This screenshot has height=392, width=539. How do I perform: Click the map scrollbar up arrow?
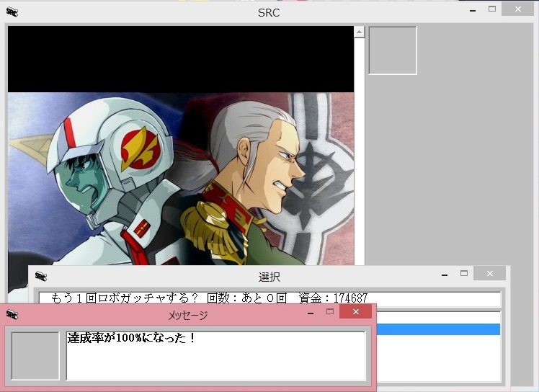359,32
